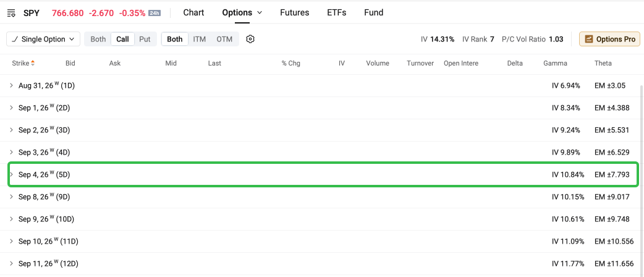Click the Mid column header
Image resolution: width=644 pixels, height=277 pixels.
(x=171, y=63)
